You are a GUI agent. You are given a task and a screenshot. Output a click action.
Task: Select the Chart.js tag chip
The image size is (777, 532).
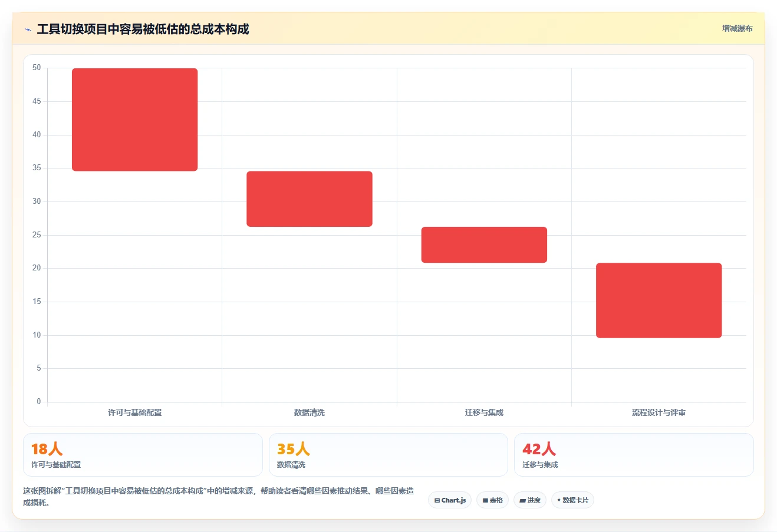tap(450, 500)
